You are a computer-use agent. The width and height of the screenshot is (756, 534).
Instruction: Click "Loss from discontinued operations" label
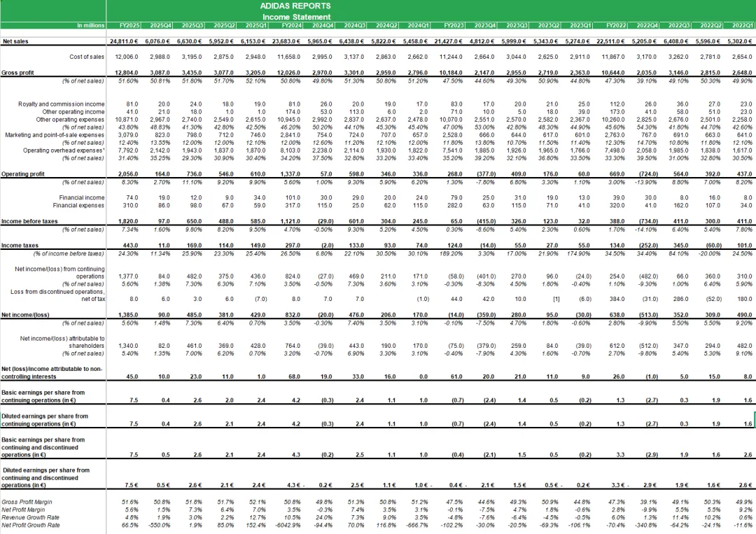click(57, 295)
